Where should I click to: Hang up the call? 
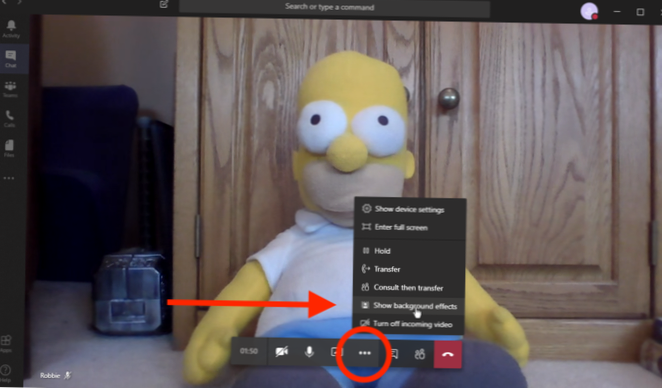pyautogui.click(x=448, y=354)
